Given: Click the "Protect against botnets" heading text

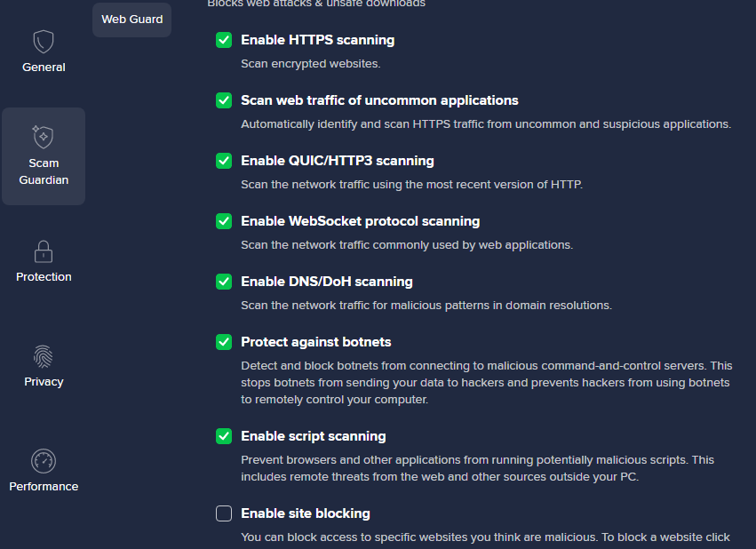Looking at the screenshot, I should pyautogui.click(x=315, y=342).
